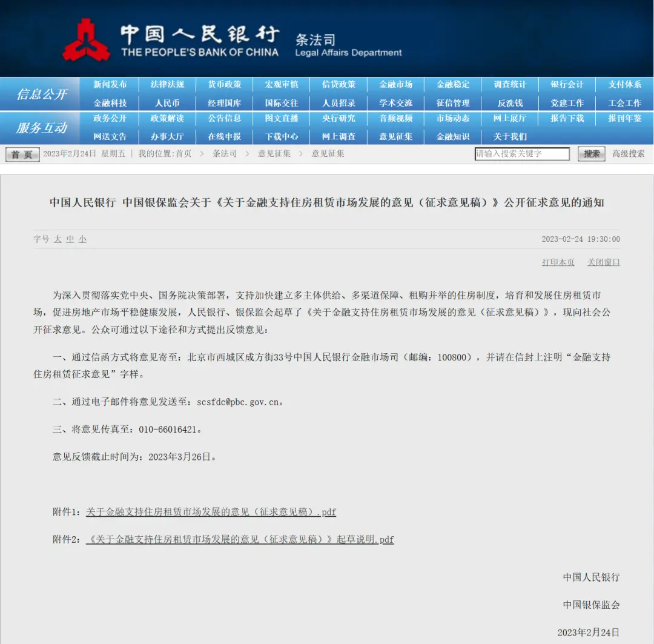
Task: Go to 金融市场 section
Action: tap(396, 85)
